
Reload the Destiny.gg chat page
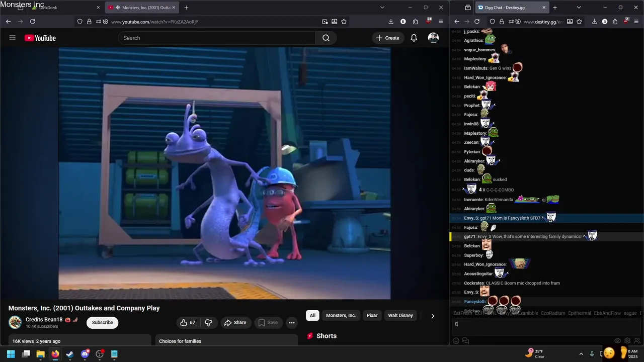477,22
